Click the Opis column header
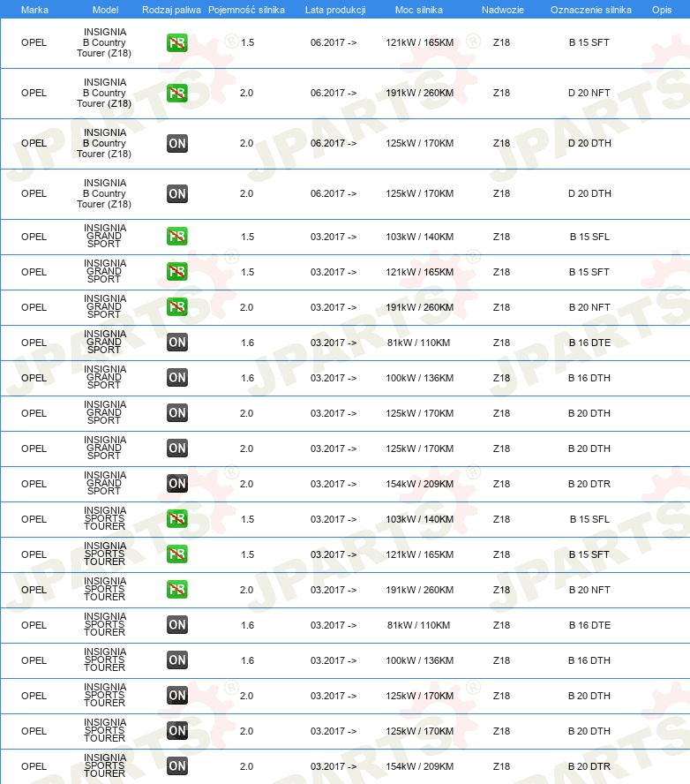Image resolution: width=690 pixels, height=784 pixels. [662, 10]
